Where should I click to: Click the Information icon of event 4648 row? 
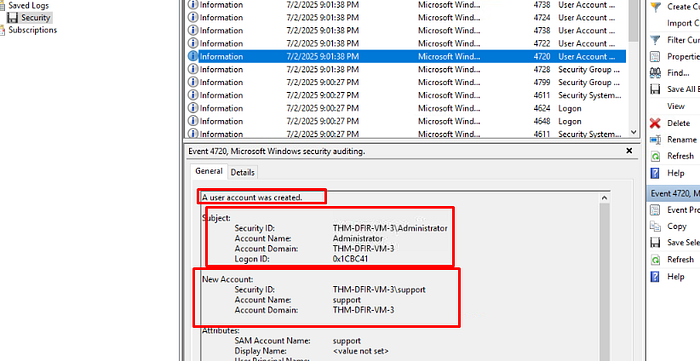coord(193,121)
